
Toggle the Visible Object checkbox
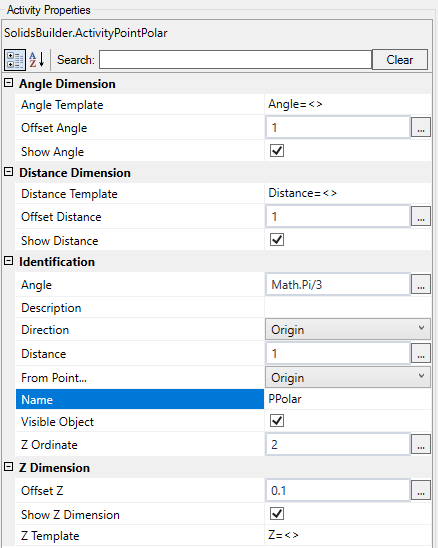[277, 421]
